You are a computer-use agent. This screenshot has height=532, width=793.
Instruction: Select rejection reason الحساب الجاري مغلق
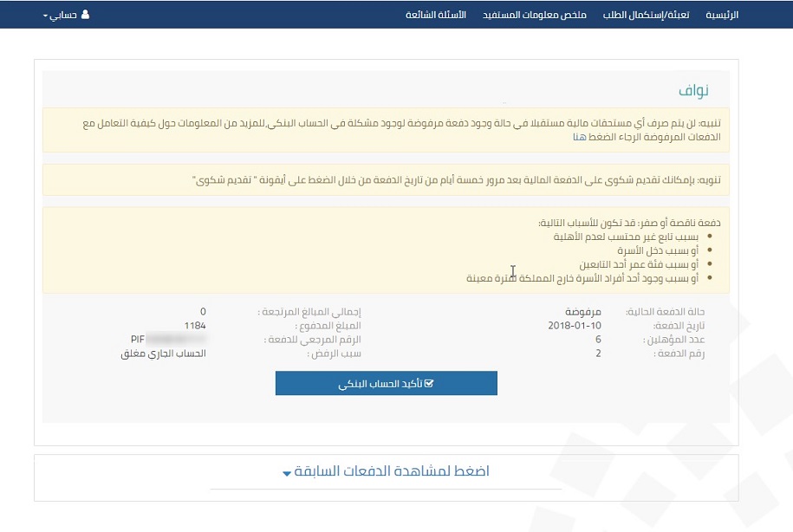[163, 354]
